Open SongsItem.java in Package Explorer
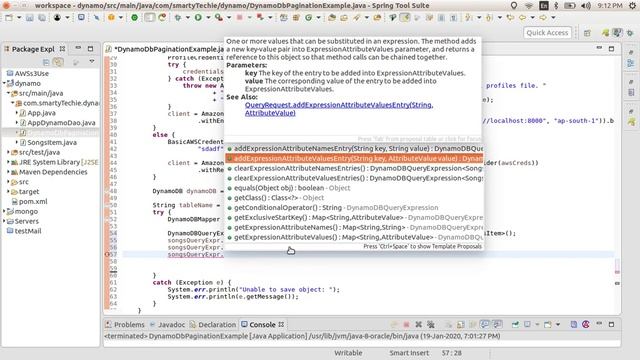Screen dimensions: 640x360 tap(52, 142)
